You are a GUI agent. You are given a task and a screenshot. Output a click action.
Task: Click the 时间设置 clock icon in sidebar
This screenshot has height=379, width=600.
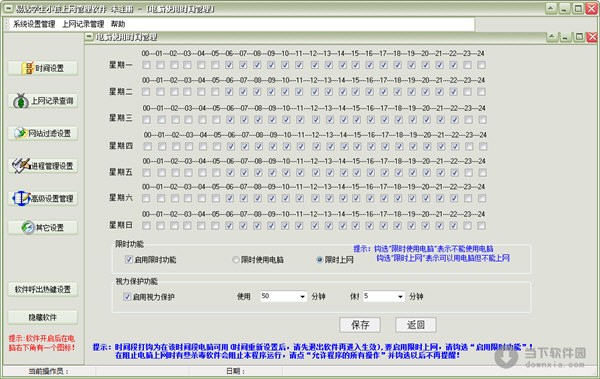[x=28, y=68]
